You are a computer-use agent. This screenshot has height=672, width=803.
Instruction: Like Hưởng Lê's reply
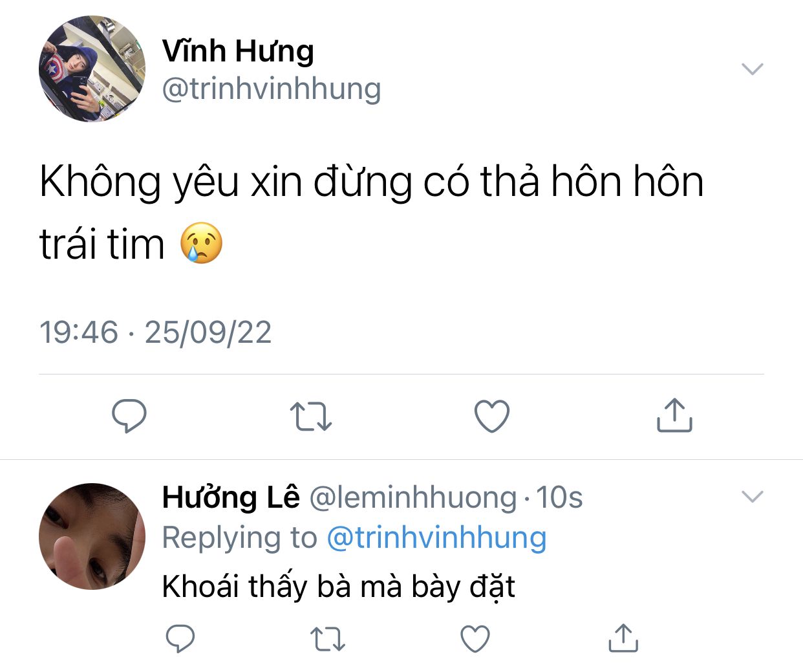475,638
